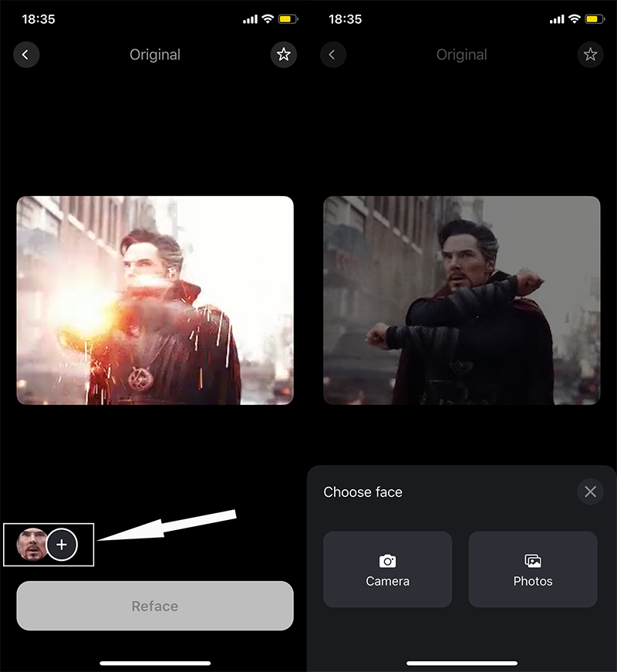Close the Choose face panel
This screenshot has height=672, width=617.
pyautogui.click(x=591, y=491)
